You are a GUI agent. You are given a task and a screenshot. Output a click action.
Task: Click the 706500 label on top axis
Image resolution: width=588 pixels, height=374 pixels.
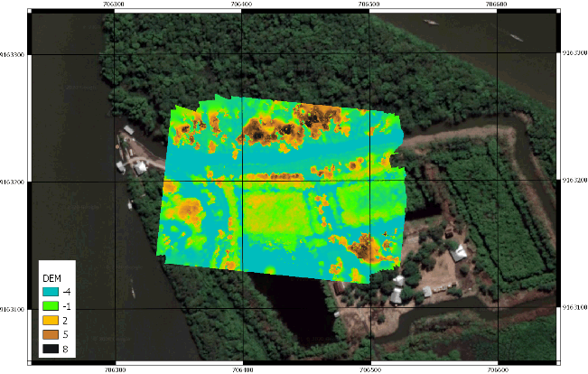pyautogui.click(x=369, y=5)
